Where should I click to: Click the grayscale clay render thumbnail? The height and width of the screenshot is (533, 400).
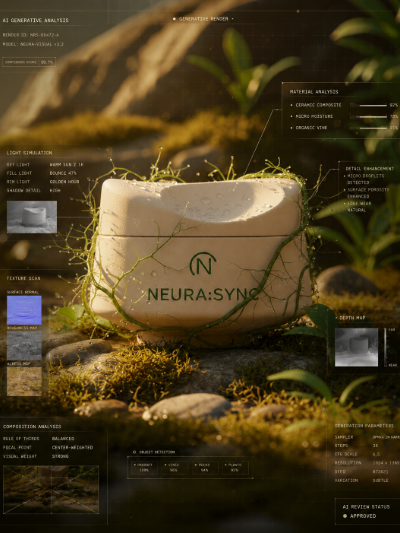click(x=32, y=217)
